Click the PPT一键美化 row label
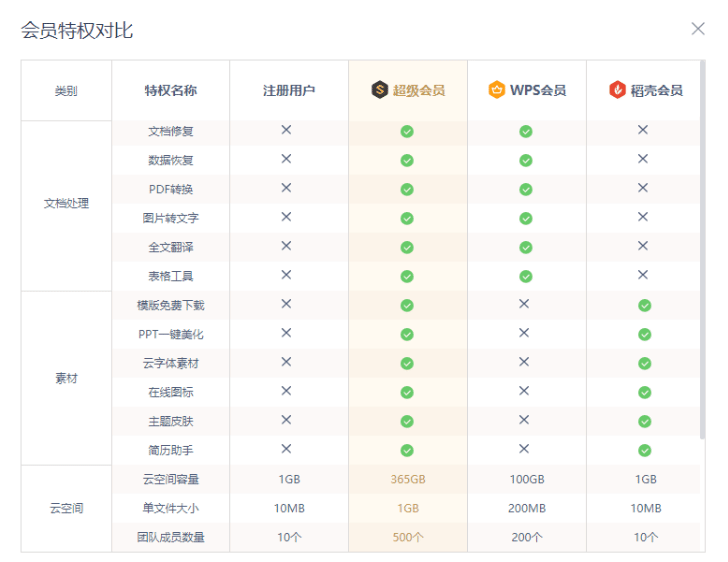728x562 pixels. [x=170, y=334]
